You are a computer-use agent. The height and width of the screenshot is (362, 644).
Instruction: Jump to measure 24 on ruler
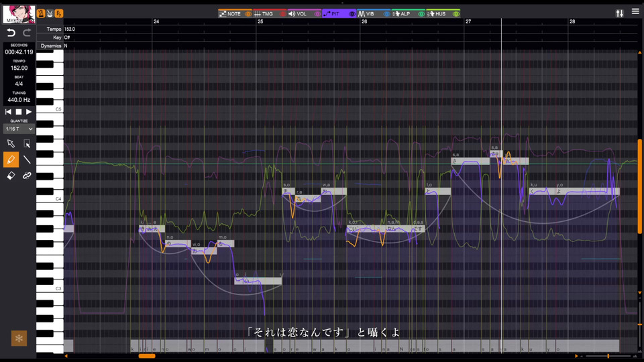[156, 21]
